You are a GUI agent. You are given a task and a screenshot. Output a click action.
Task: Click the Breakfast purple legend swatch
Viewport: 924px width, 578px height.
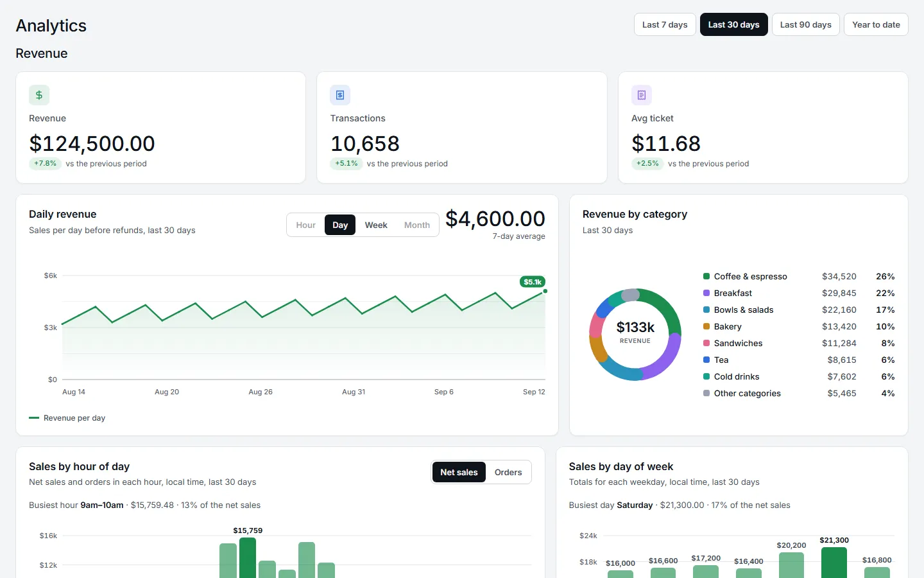(x=706, y=293)
